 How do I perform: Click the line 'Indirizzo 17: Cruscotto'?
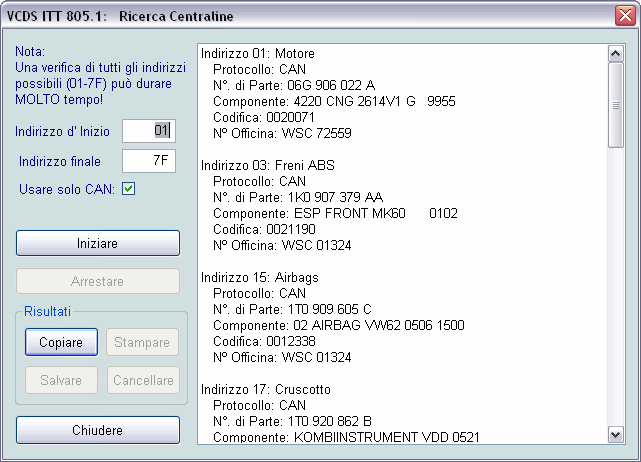pyautogui.click(x=266, y=390)
